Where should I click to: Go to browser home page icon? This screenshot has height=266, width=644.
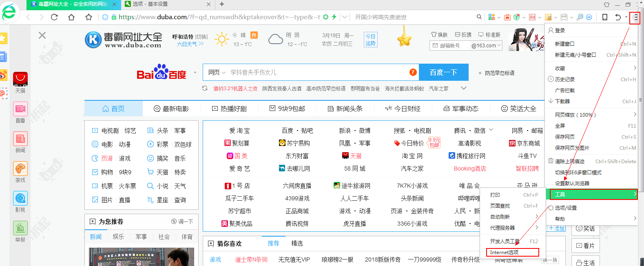(71, 17)
